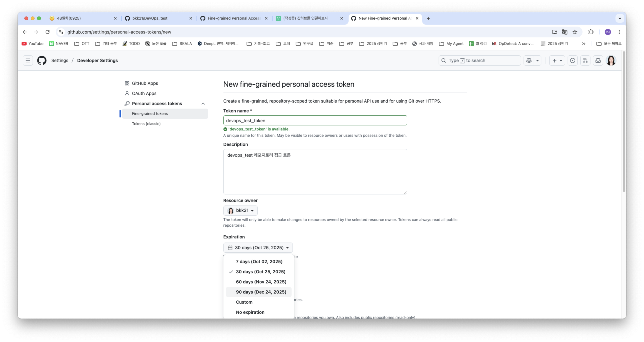Open the notifications inbox icon
644x342 pixels.
[598, 60]
